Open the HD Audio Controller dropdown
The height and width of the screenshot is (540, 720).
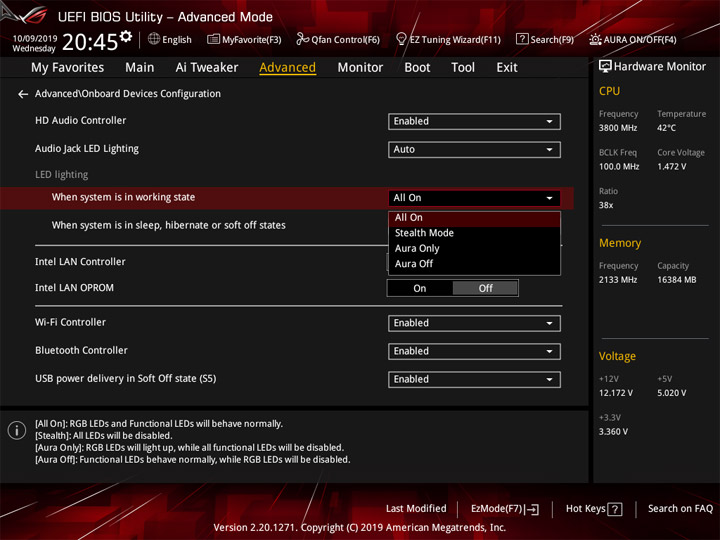click(x=474, y=121)
